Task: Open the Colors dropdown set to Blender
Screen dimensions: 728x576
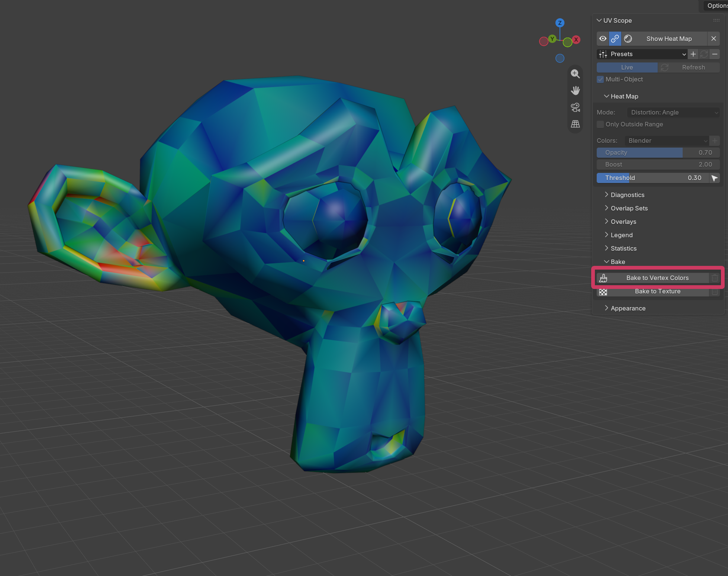Action: 667,141
